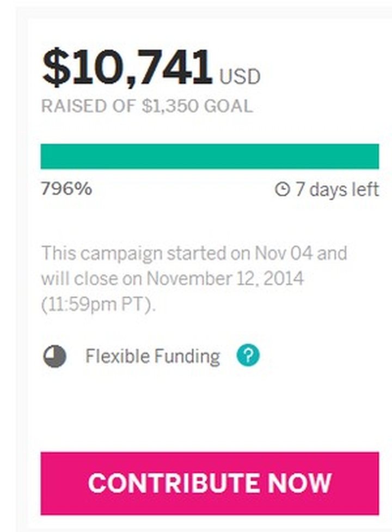
Task: Click the USD currency label
Action: [x=240, y=77]
